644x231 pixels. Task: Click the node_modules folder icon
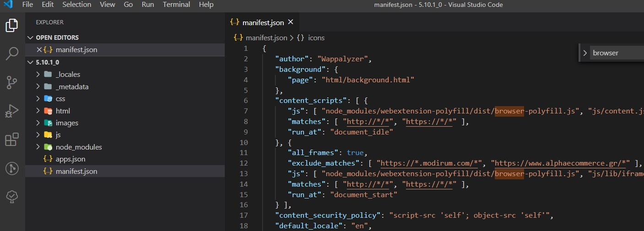pyautogui.click(x=48, y=147)
